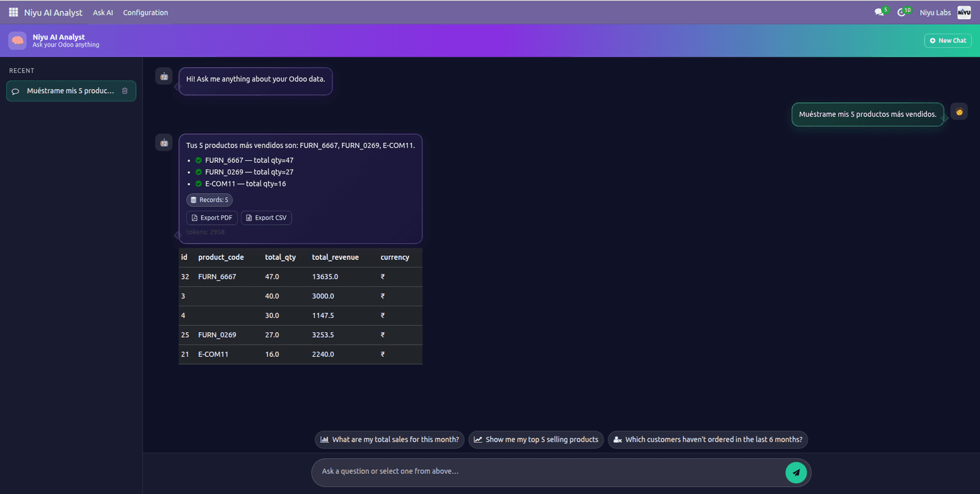Export the table as CSV
980x494 pixels.
click(266, 217)
